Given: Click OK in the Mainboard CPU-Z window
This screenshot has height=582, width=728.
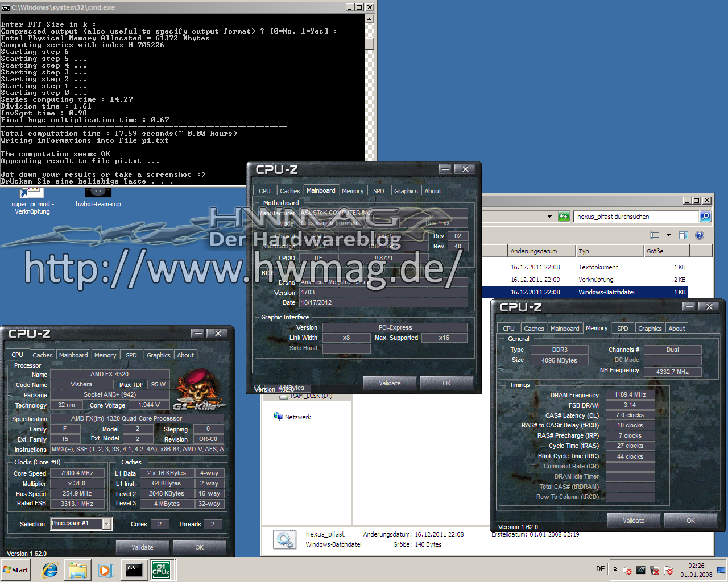Looking at the screenshot, I should click(x=447, y=383).
